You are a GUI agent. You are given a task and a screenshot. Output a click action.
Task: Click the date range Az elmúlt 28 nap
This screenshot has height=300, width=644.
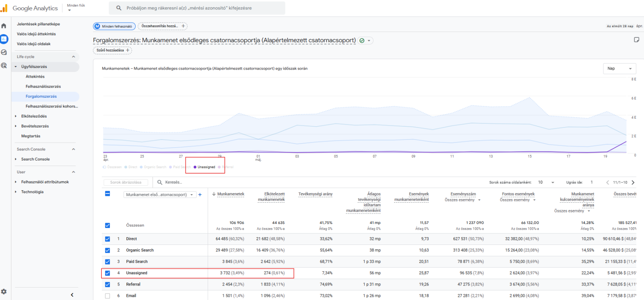click(x=620, y=26)
